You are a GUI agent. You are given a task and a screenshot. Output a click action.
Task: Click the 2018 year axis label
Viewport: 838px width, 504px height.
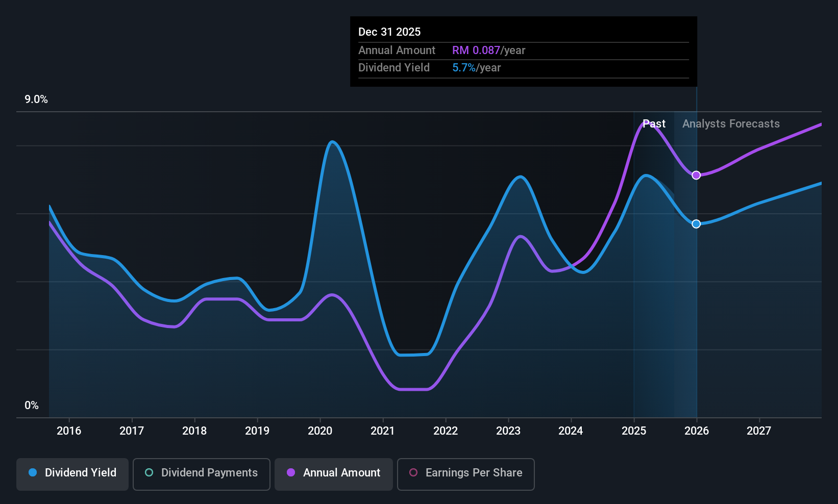(194, 431)
